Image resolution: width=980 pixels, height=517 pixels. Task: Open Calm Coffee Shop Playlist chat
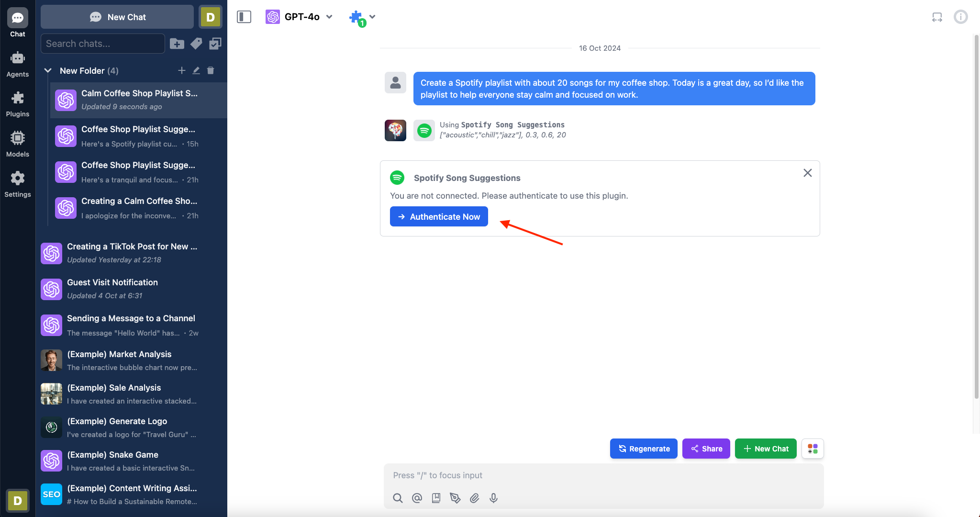coord(139,100)
